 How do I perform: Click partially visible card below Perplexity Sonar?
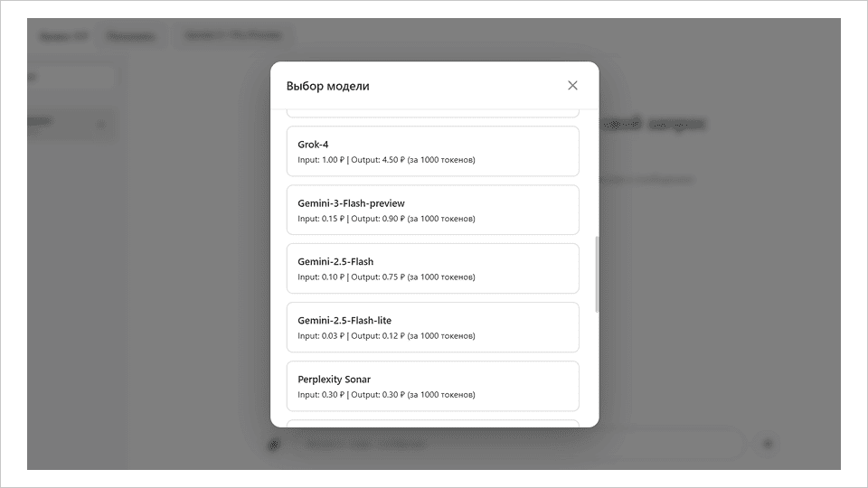[x=432, y=422]
